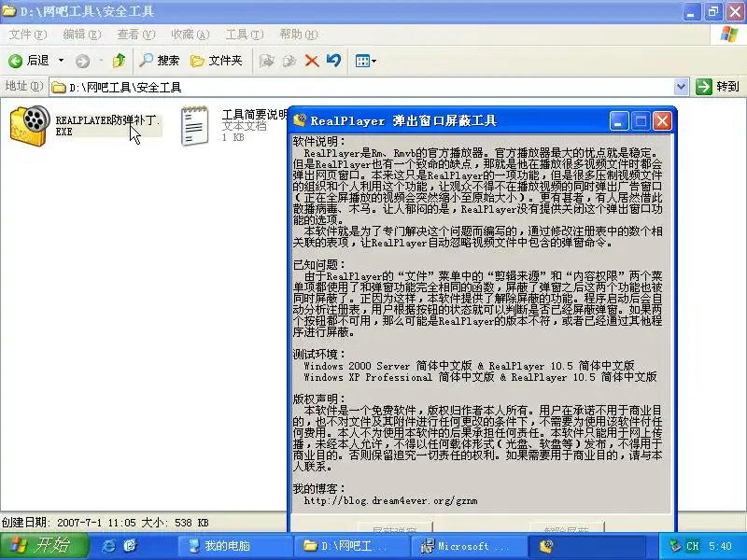
Task: Launch Internet Explorer from quick launch
Action: point(109,546)
